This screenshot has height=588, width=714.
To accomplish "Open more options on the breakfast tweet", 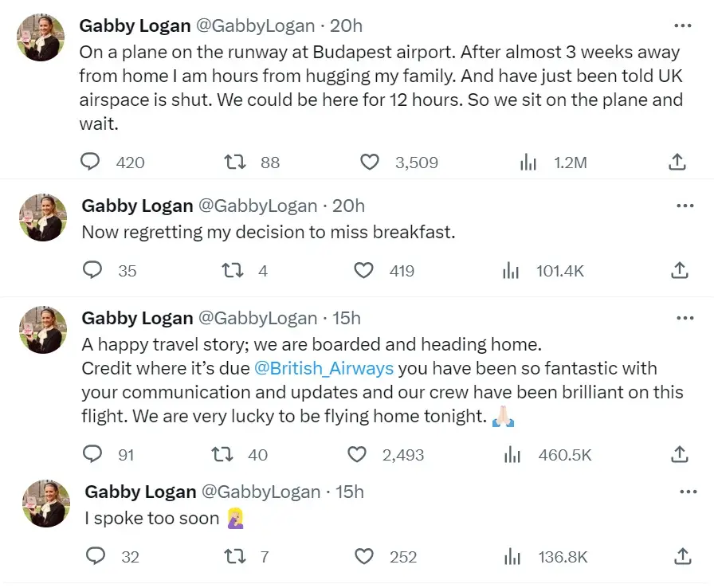I will [685, 205].
